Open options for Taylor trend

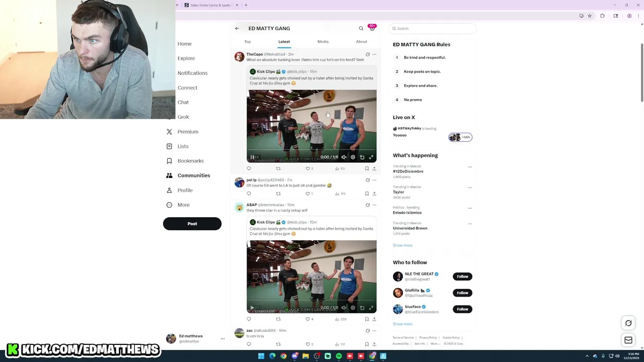coord(470,188)
